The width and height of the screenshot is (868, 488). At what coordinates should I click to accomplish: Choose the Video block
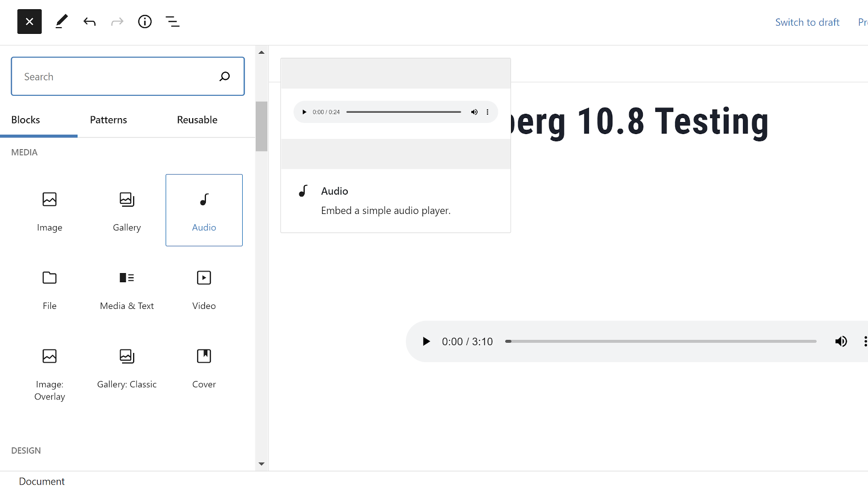coord(203,289)
